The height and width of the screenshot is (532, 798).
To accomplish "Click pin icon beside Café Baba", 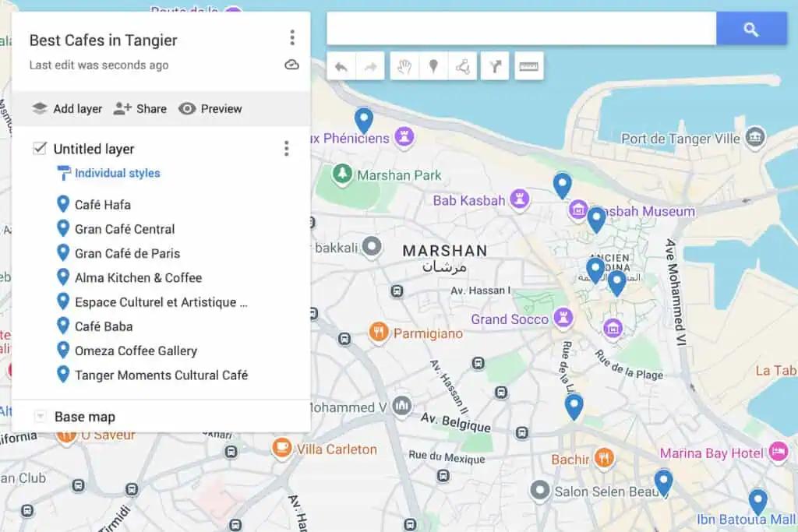I will 62,326.
